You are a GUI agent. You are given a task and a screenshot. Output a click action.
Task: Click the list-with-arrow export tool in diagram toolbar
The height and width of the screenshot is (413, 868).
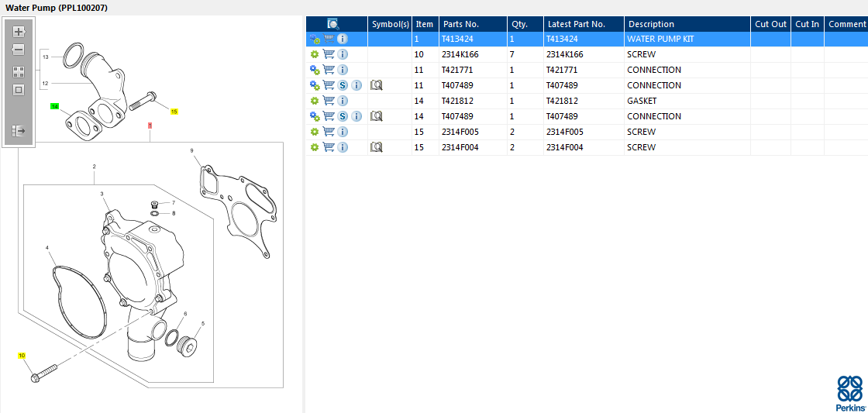coord(19,131)
